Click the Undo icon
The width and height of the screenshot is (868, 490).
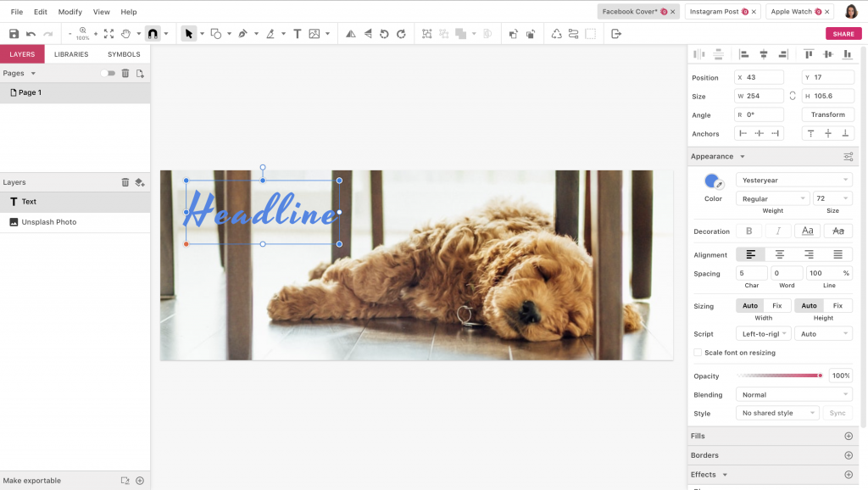pos(31,33)
